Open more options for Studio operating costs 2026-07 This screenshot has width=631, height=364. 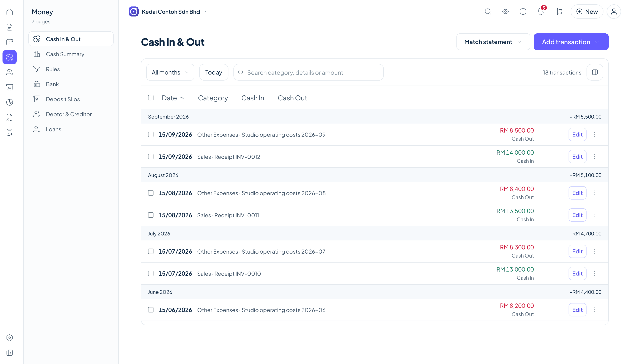[595, 251]
